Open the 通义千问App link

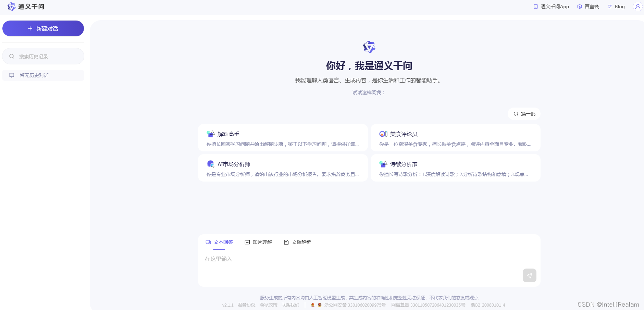click(552, 7)
